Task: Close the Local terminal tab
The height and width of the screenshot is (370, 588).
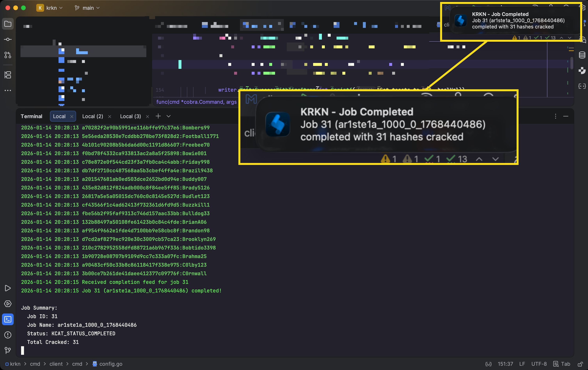Action: tap(72, 117)
